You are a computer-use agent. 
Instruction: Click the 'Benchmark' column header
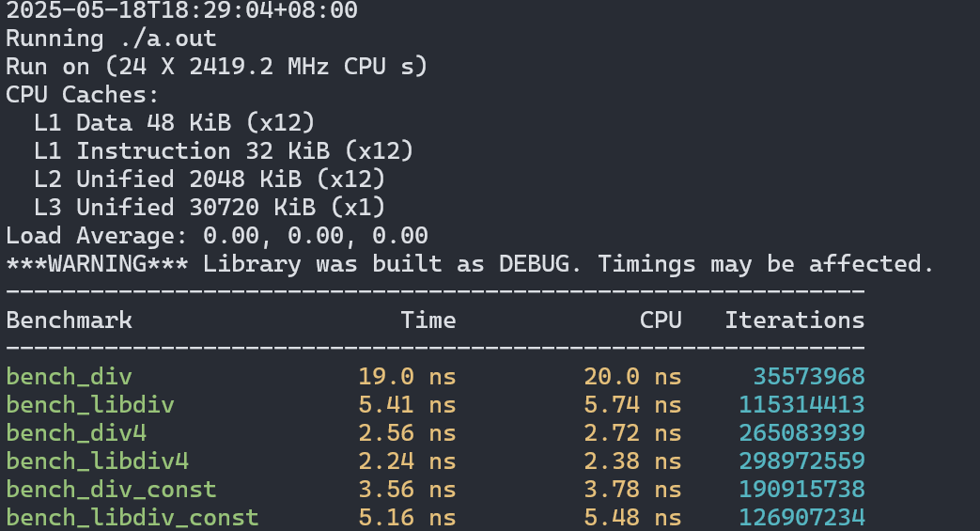click(69, 320)
